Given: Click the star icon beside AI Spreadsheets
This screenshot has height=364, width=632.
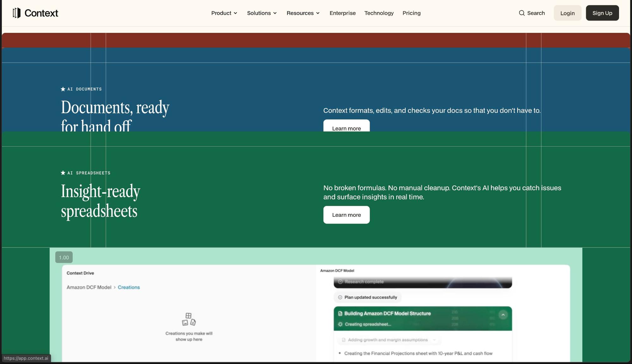Looking at the screenshot, I should point(63,173).
